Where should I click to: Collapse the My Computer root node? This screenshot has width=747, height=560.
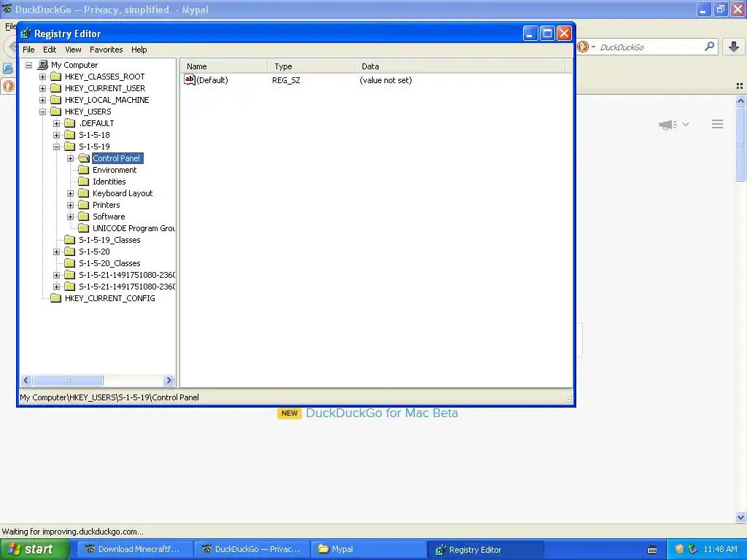[x=28, y=65]
